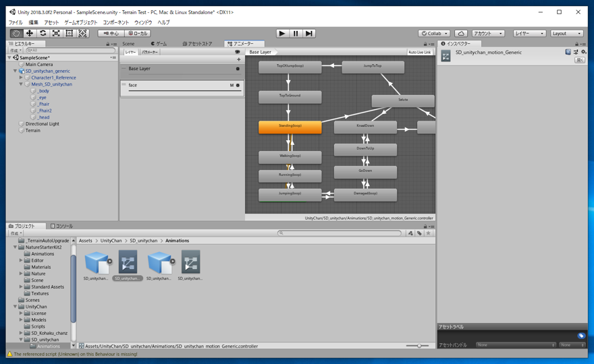This screenshot has width=594, height=364.
Task: Toggle Auto Live Link
Action: pyautogui.click(x=419, y=52)
